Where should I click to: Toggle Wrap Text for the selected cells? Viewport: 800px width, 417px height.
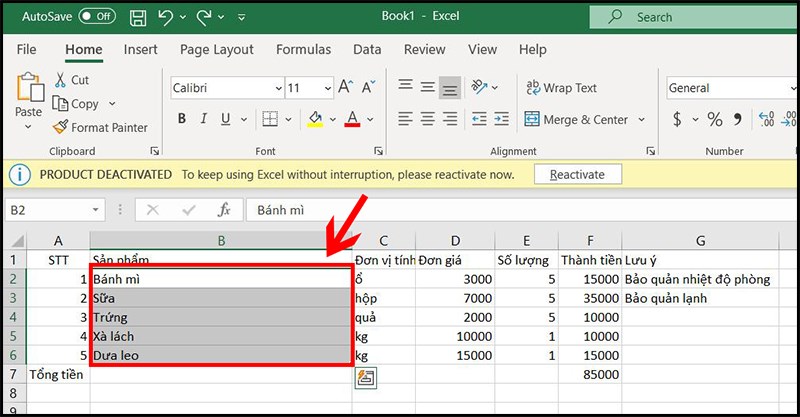click(x=561, y=88)
